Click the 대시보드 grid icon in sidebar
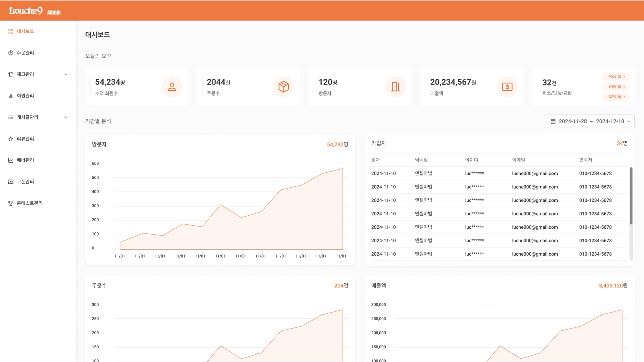The image size is (644, 362). pos(11,31)
